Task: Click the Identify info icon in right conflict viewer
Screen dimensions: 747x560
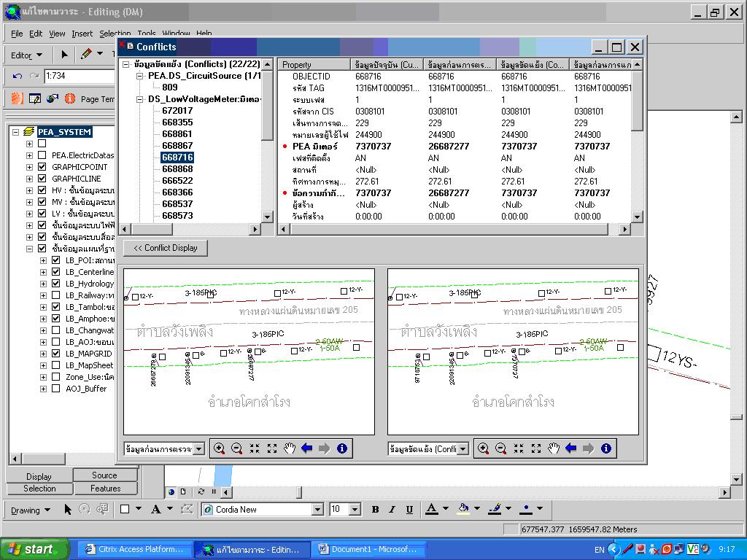Action: (606, 448)
